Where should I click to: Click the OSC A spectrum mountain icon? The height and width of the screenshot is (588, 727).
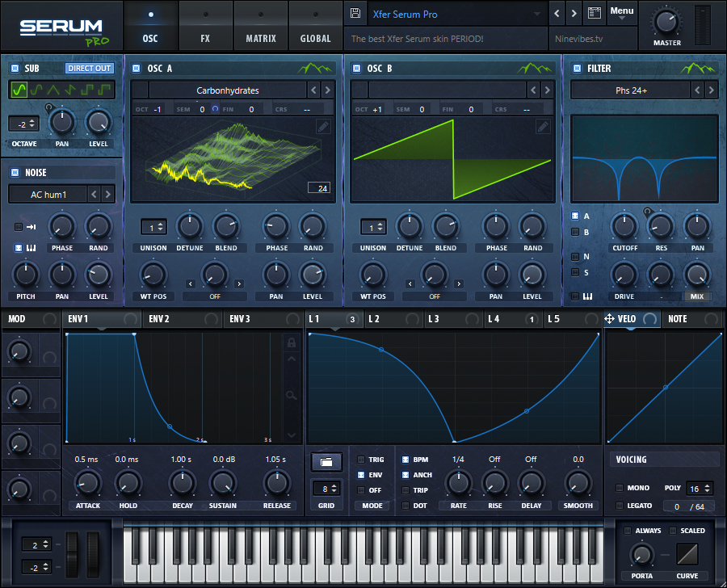point(315,69)
